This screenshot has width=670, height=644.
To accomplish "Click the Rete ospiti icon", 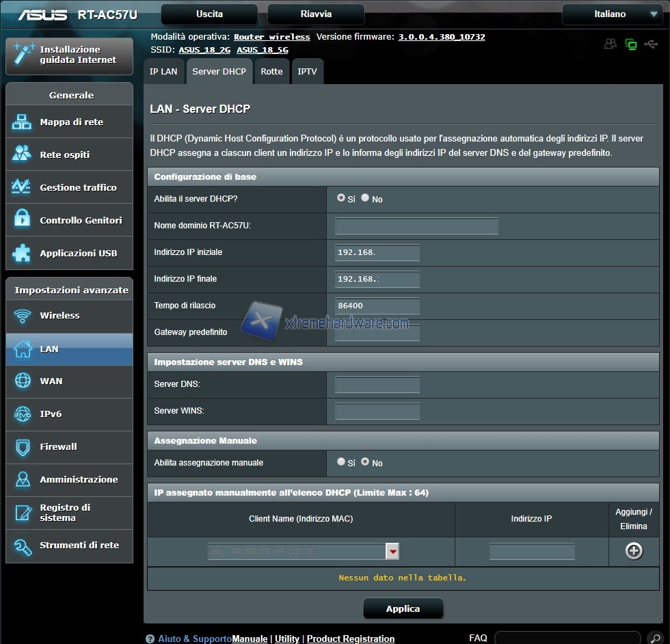I will (x=22, y=155).
